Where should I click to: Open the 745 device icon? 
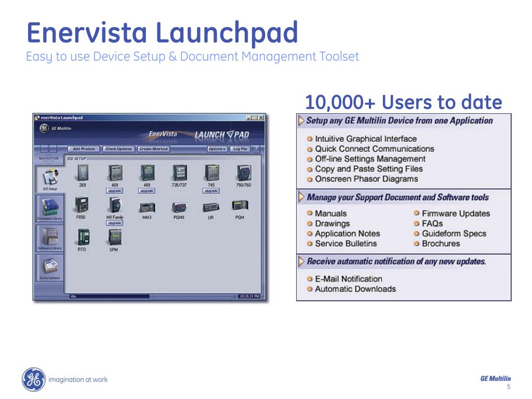(x=212, y=172)
